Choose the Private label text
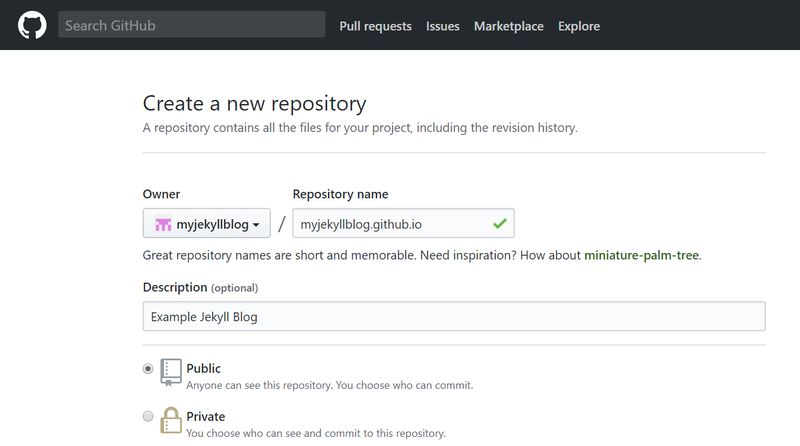Viewport: 800px width, 446px height. tap(206, 416)
